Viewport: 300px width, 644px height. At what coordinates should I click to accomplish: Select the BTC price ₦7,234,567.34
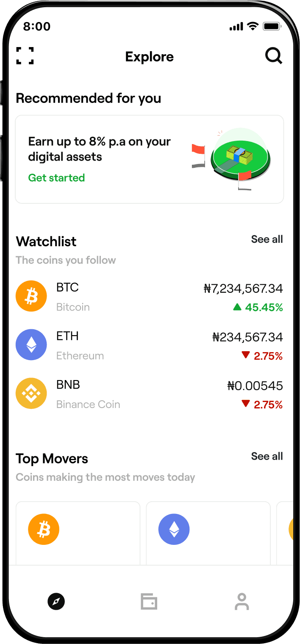(243, 289)
